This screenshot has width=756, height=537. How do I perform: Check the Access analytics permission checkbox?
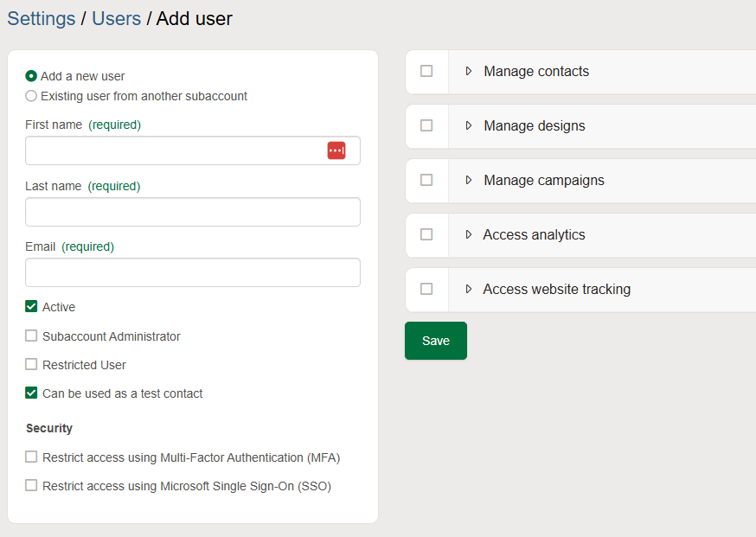426,234
